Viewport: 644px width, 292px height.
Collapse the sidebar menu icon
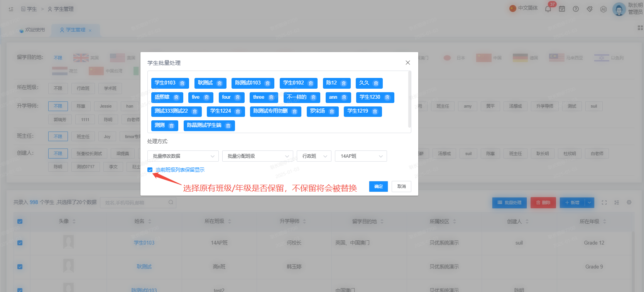(11, 9)
